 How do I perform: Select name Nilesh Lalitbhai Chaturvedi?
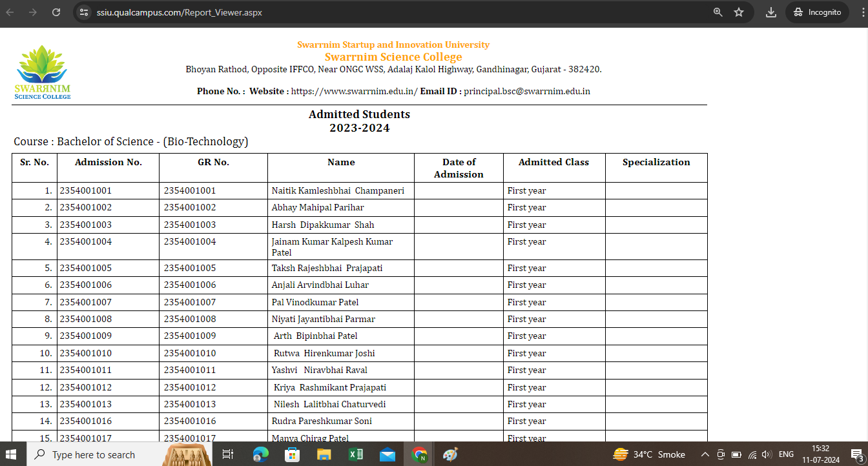[x=330, y=405]
